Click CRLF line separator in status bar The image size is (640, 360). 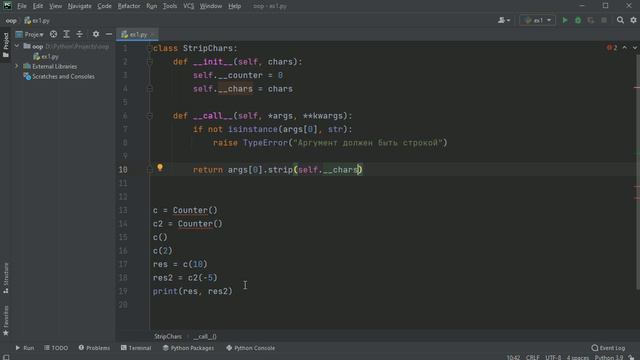click(533, 357)
